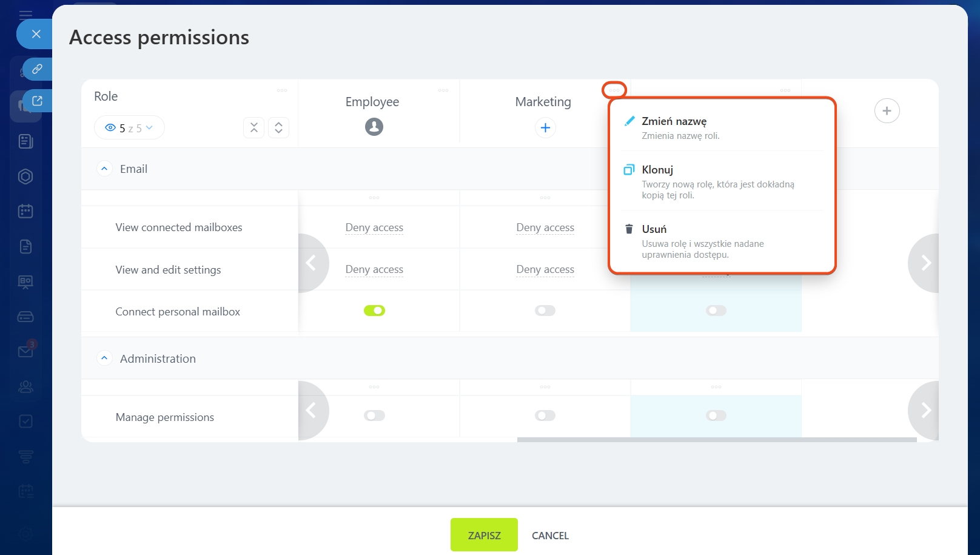Screen dimensions: 980x555
Task: Open the webmail icon in left sidebar
Action: pyautogui.click(x=26, y=351)
